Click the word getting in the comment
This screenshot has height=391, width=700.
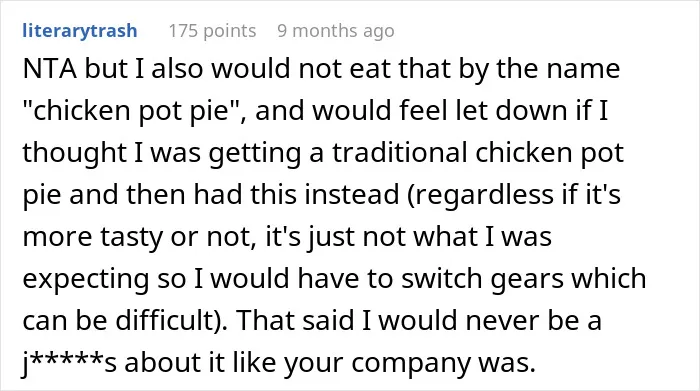coord(255,153)
